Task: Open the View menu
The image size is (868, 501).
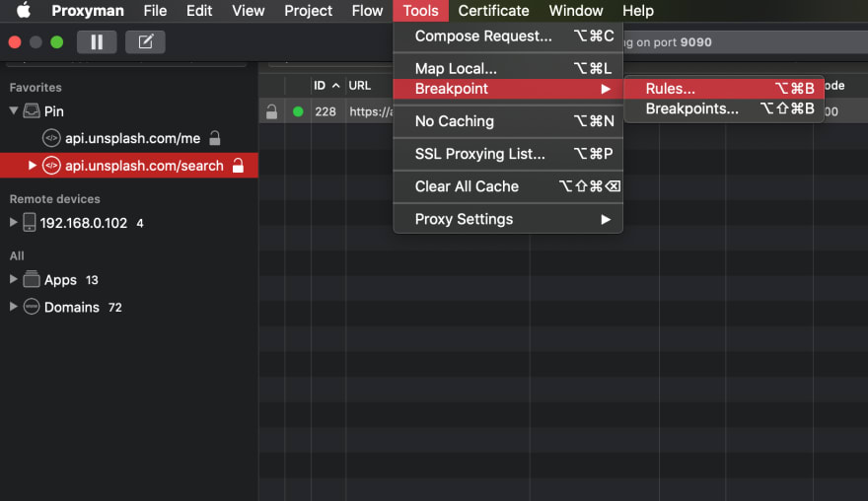Action: click(248, 11)
